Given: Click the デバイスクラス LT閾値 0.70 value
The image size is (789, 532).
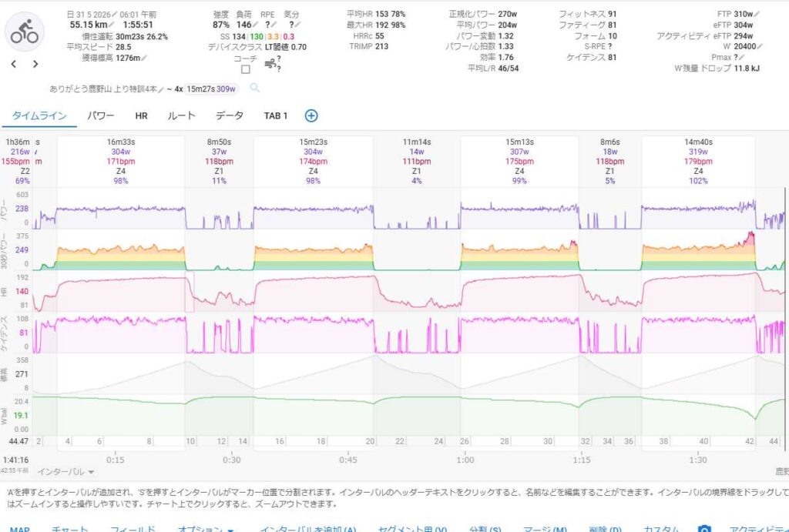Looking at the screenshot, I should coord(286,47).
